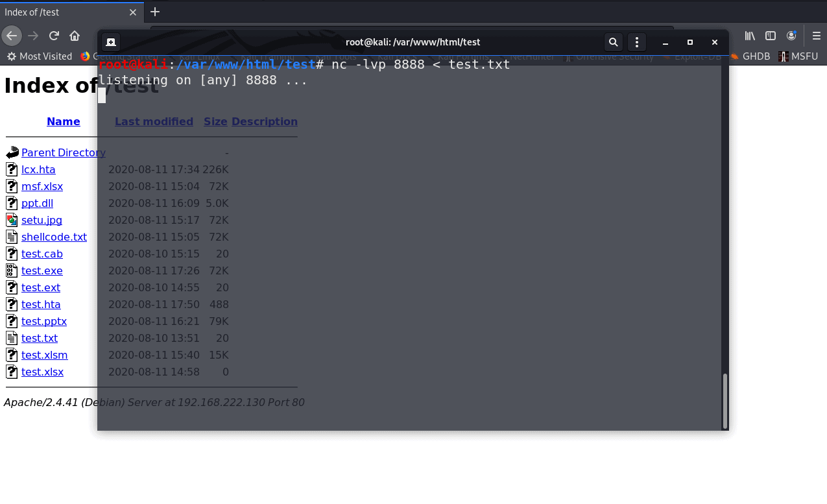
Task: Click the image icon beside setu.jpg
Action: (x=12, y=220)
